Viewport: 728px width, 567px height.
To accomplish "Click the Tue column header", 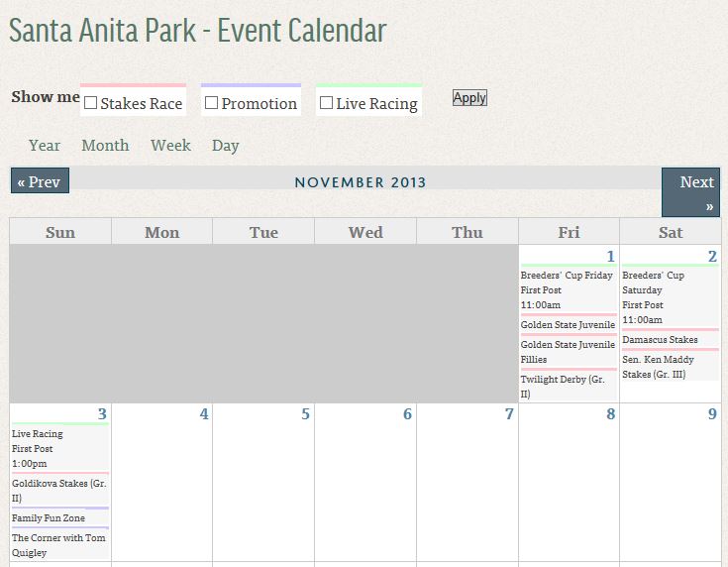I will (x=263, y=232).
